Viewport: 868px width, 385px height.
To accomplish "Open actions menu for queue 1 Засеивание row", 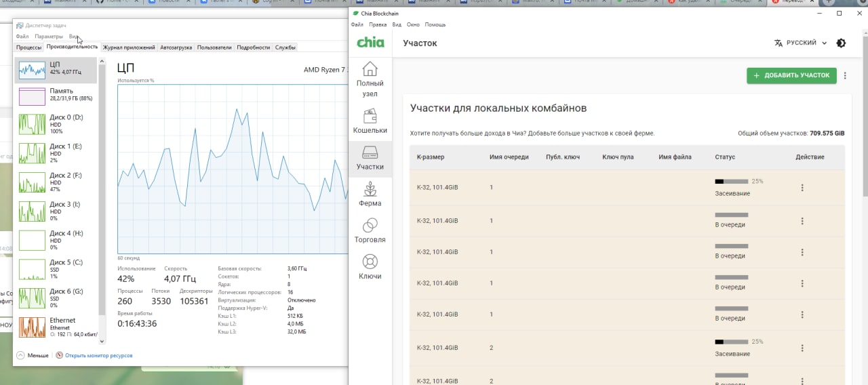I will point(802,188).
